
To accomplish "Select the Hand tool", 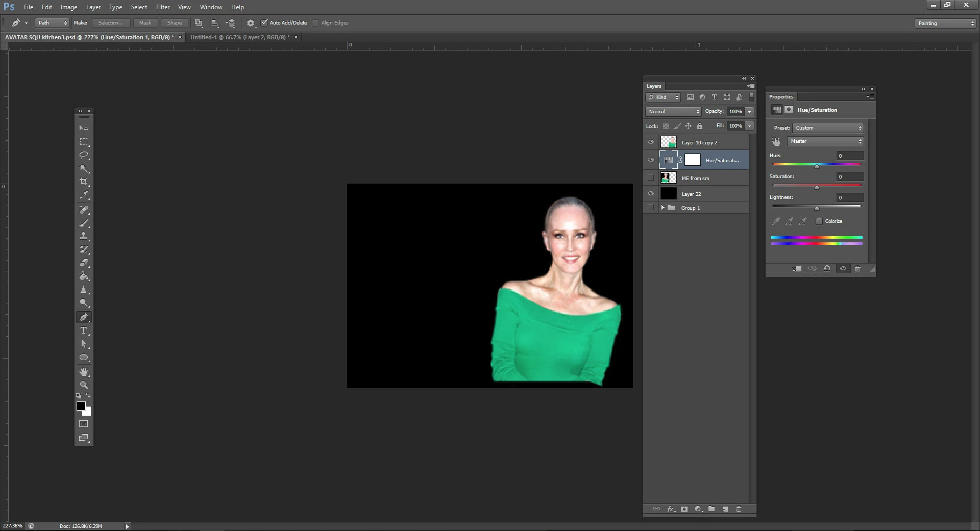I will [x=84, y=372].
